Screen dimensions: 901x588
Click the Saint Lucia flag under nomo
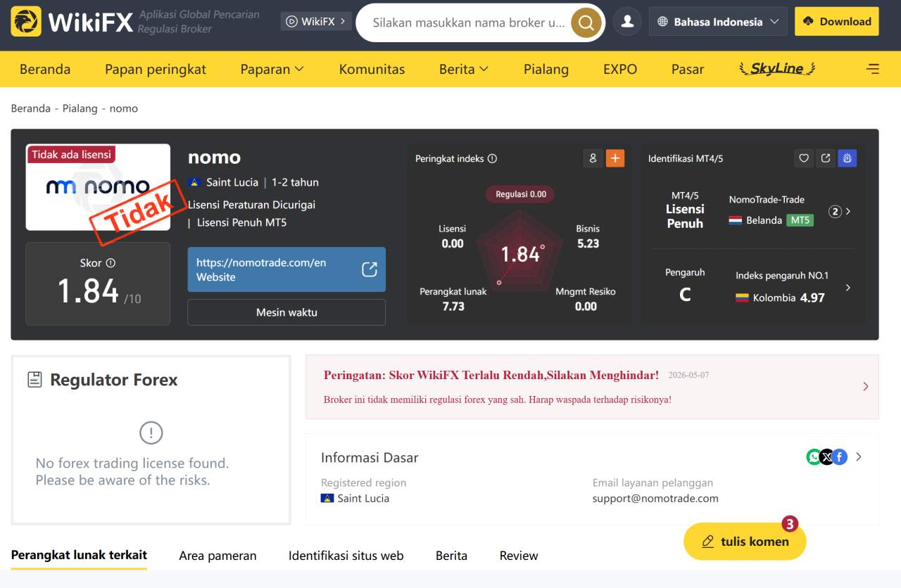coord(195,182)
